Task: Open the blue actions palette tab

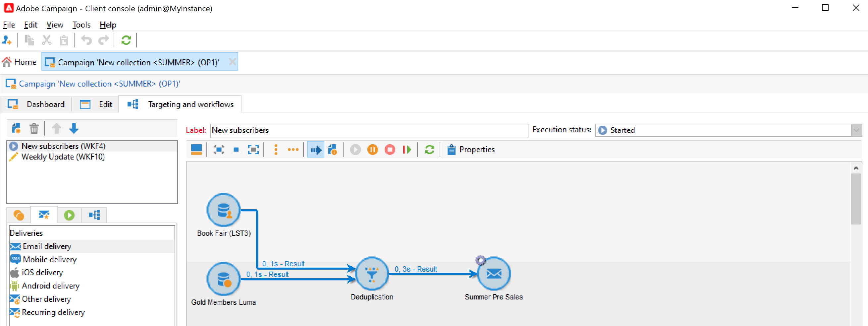Action: tap(94, 215)
